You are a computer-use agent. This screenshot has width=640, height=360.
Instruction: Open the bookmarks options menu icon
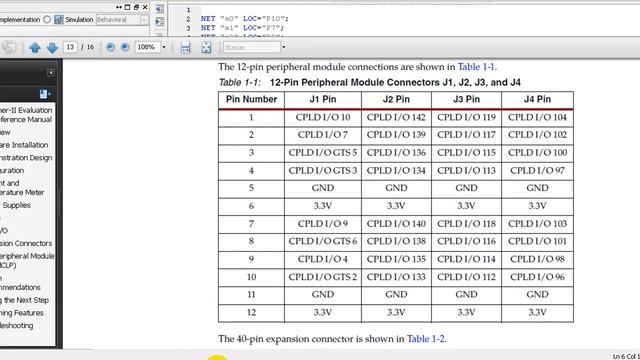pos(44,94)
